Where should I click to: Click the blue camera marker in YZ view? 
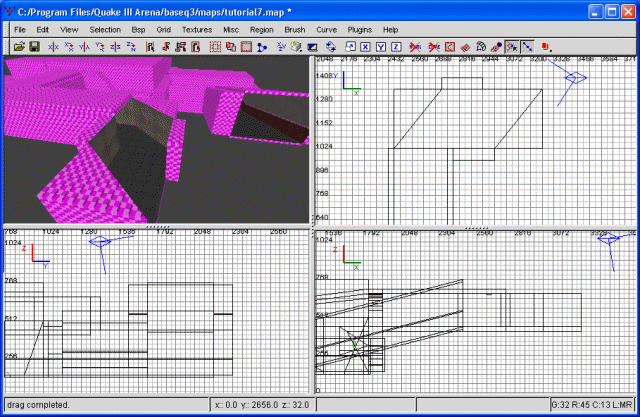100,241
